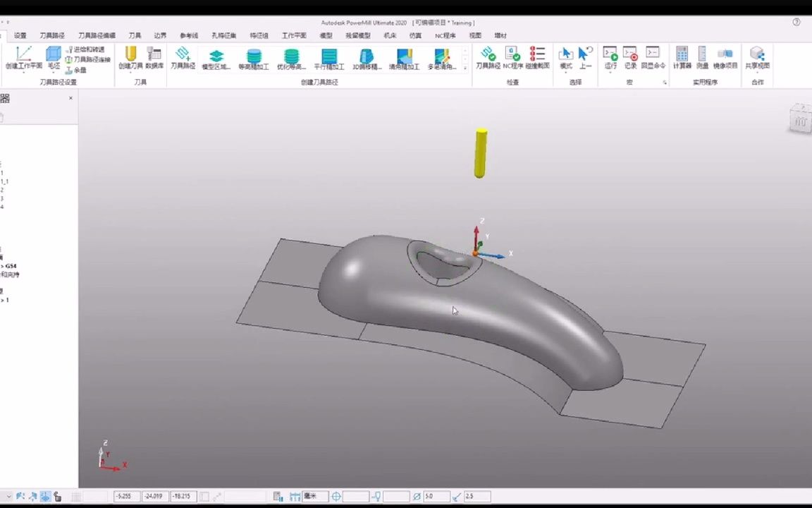Toggle the highlighted snap icon in status bar
Screen dimensions: 812x508
click(46, 497)
